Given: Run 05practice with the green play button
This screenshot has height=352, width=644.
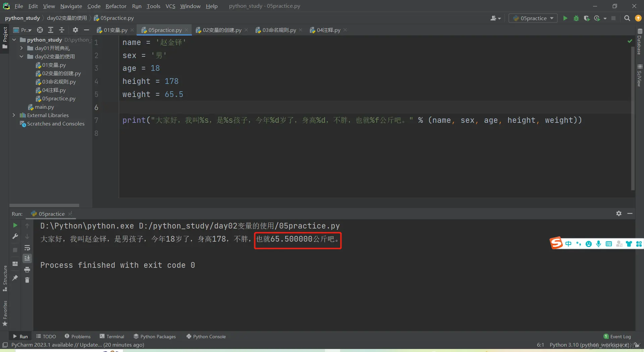Looking at the screenshot, I should click(x=565, y=18).
